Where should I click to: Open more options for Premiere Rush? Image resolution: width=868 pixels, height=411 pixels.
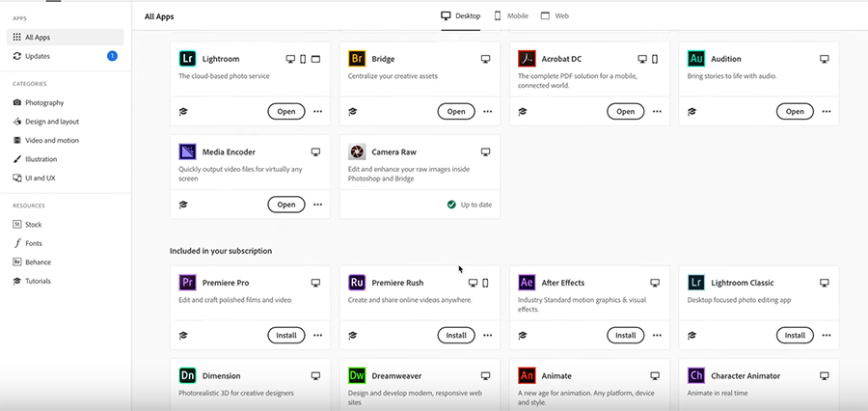pos(487,335)
